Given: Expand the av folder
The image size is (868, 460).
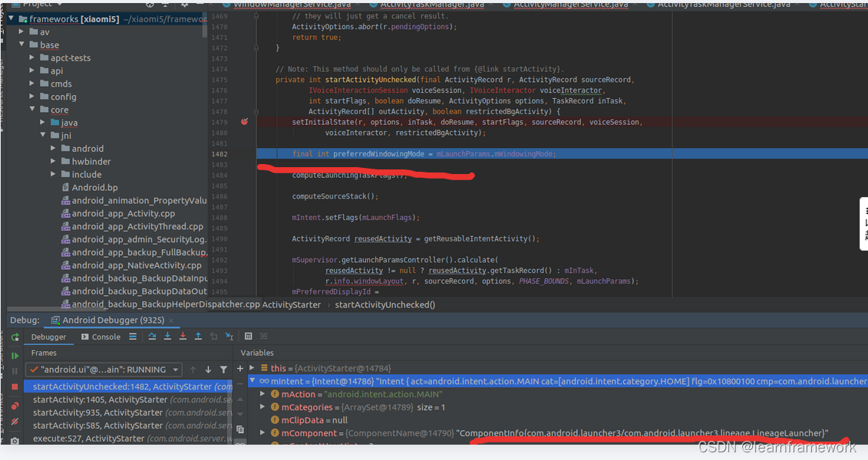Looking at the screenshot, I should point(21,32).
